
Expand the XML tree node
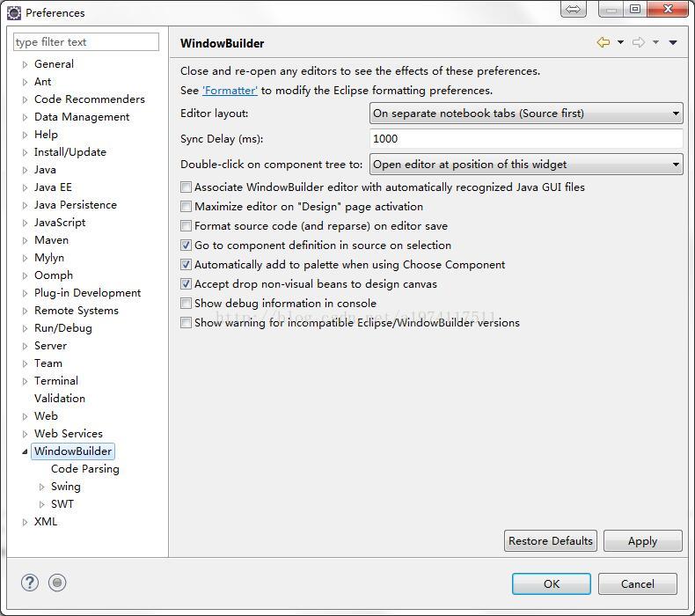[25, 522]
